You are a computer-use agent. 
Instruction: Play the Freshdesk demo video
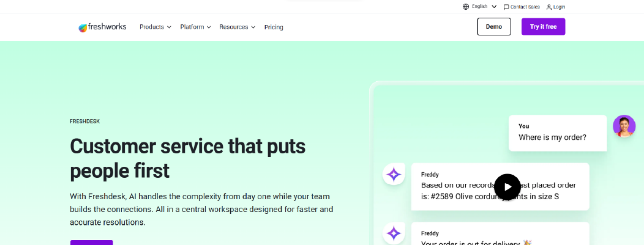507,187
